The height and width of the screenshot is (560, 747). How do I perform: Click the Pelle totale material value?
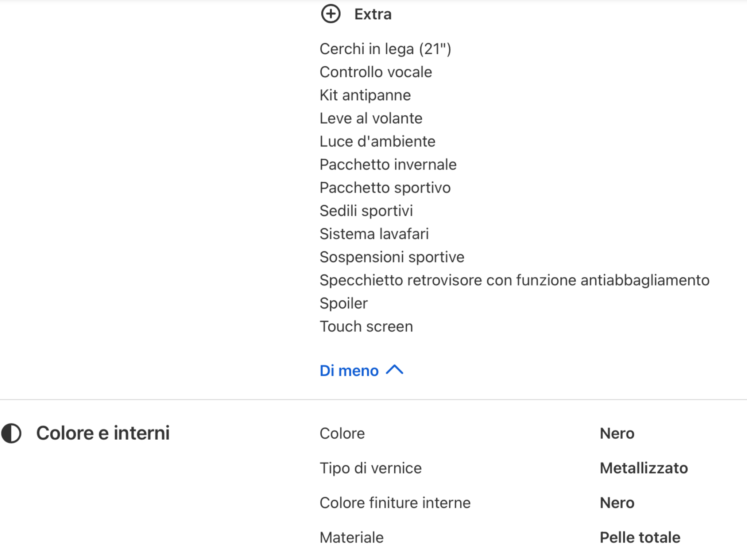(x=640, y=537)
